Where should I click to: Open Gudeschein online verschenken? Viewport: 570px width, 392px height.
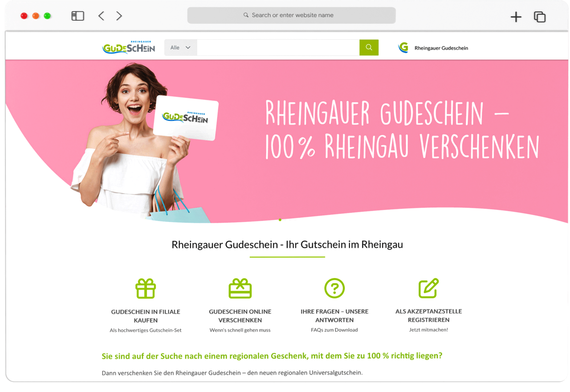click(240, 316)
